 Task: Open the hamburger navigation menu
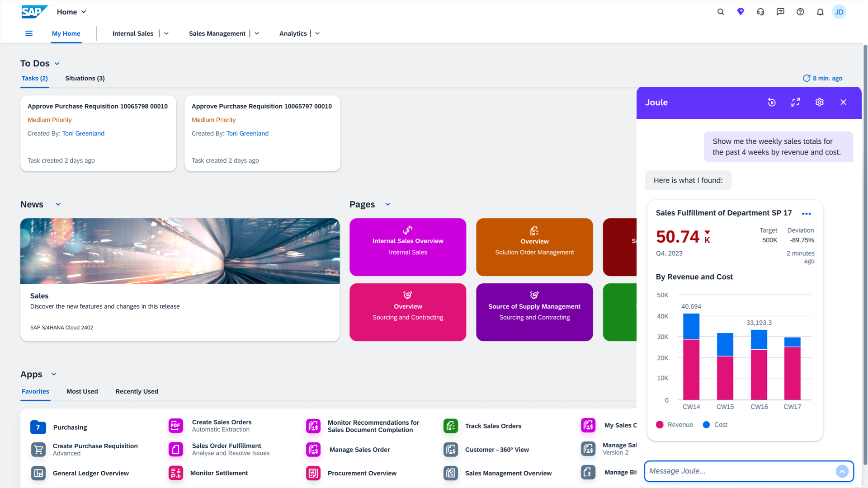[29, 33]
